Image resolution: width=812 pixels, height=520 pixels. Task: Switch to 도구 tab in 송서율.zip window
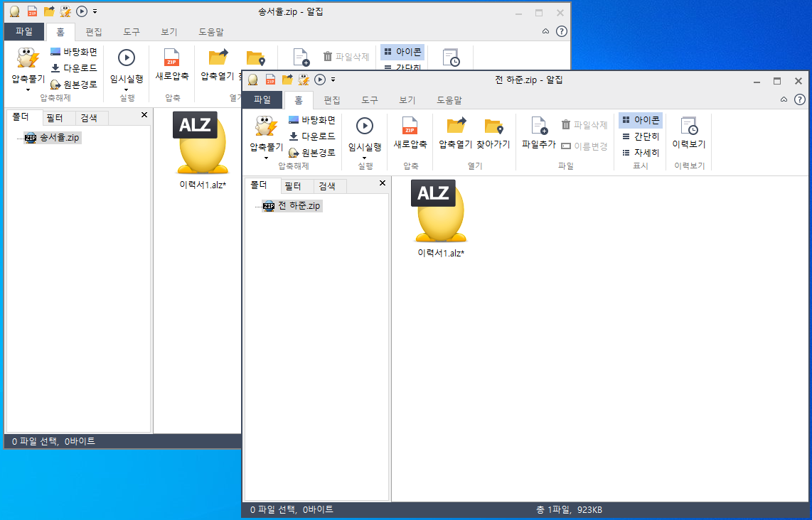pyautogui.click(x=132, y=32)
